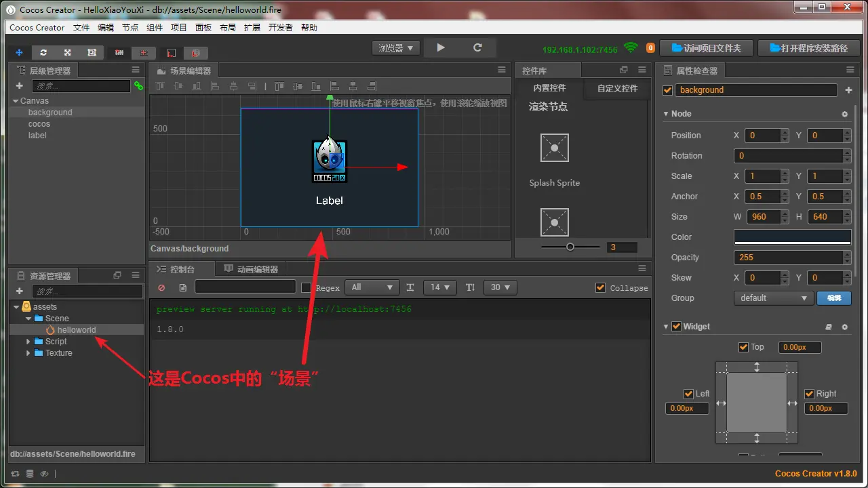Click the node name background field
The height and width of the screenshot is (488, 868).
(757, 90)
